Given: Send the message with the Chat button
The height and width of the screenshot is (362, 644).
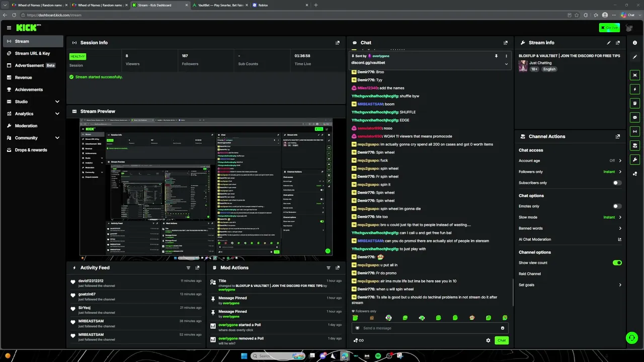Looking at the screenshot, I should (502, 340).
